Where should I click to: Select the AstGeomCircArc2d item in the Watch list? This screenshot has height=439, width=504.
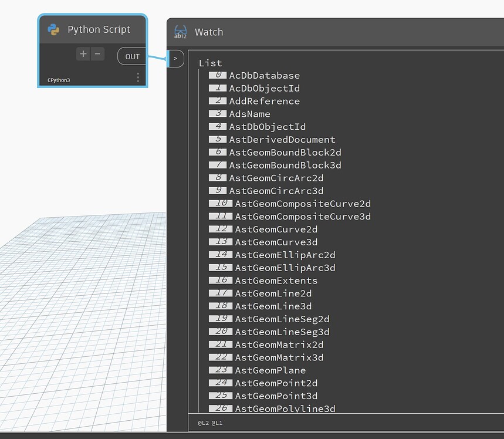(x=276, y=178)
